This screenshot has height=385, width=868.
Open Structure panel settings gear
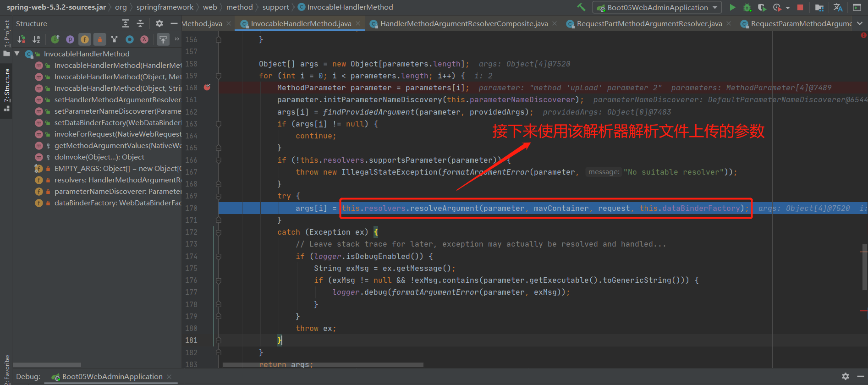coord(159,23)
